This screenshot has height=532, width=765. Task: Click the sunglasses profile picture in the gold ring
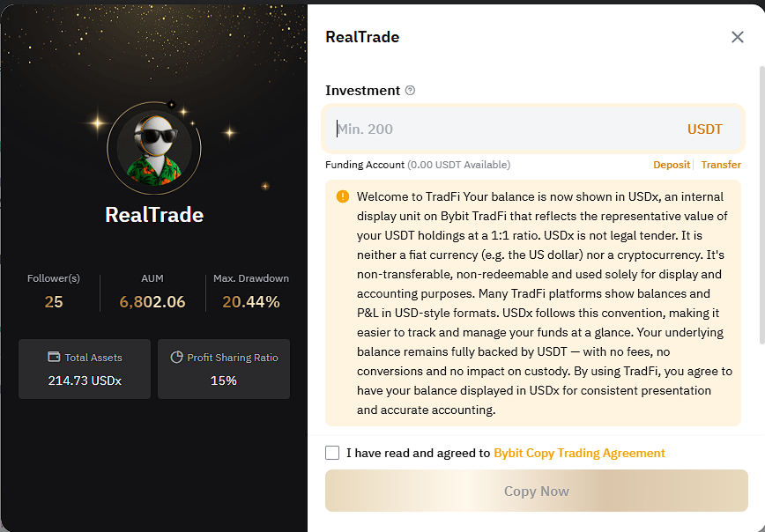coord(153,147)
